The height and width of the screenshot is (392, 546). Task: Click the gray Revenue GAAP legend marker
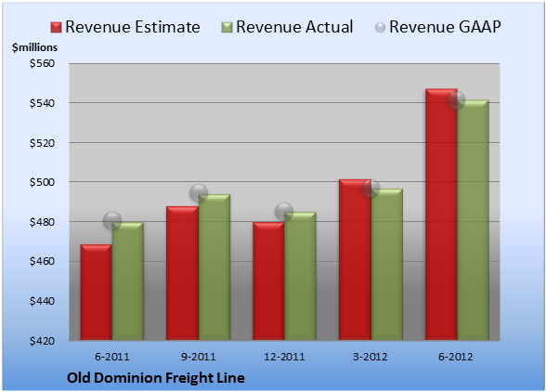click(x=381, y=28)
